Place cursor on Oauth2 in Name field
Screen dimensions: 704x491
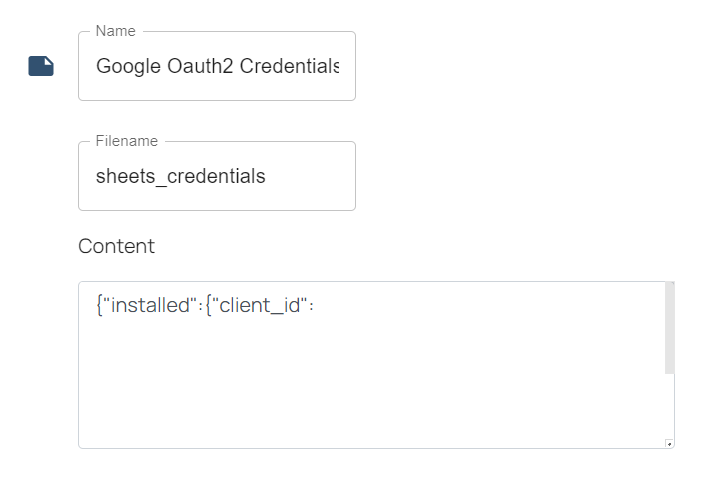(x=200, y=66)
